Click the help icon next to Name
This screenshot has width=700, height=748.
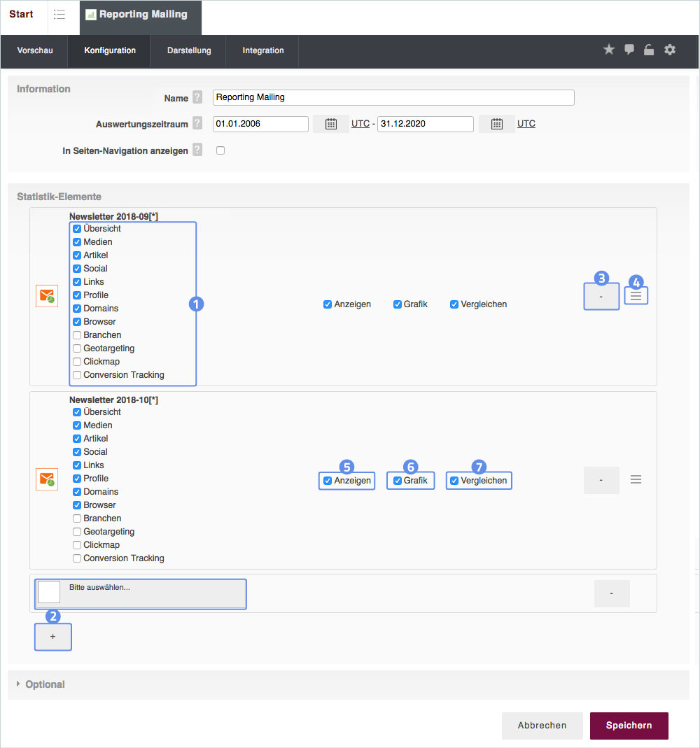(197, 98)
